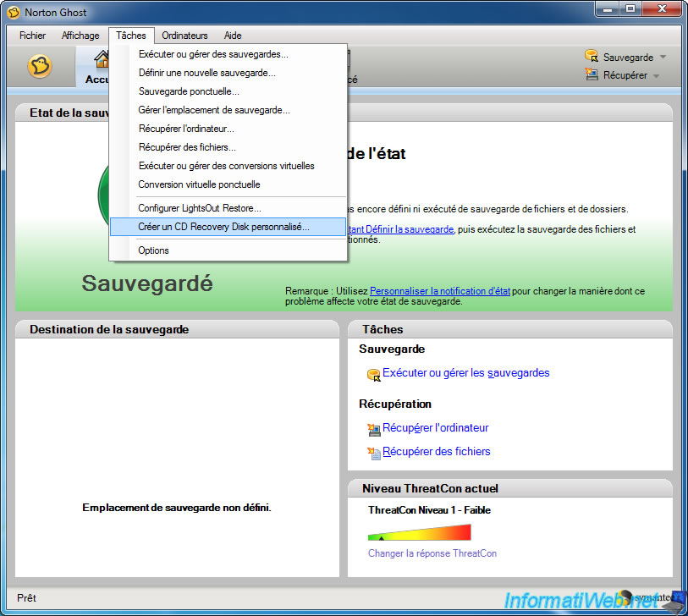Screen dimensions: 688x616
Task: Select Sauvegarde ponctuelle menu entry
Action: pyautogui.click(x=228, y=91)
